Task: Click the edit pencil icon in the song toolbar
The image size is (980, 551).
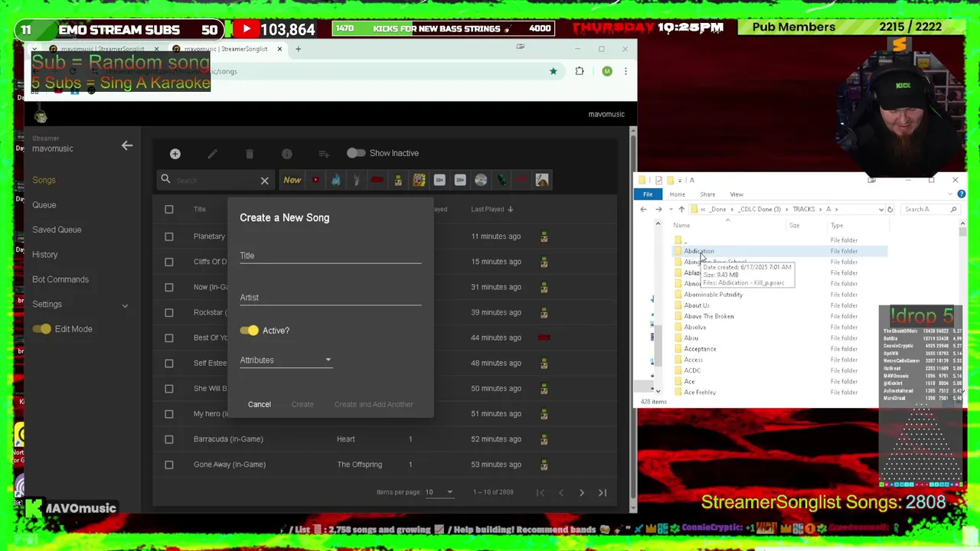Action: 212,154
